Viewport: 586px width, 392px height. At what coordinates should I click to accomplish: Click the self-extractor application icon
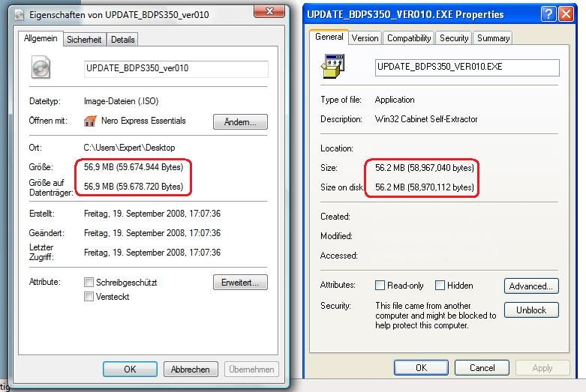tap(332, 65)
